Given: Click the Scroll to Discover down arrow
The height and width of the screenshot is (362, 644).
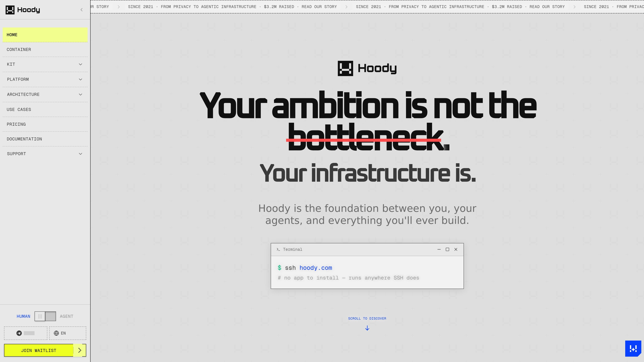Looking at the screenshot, I should (x=367, y=328).
